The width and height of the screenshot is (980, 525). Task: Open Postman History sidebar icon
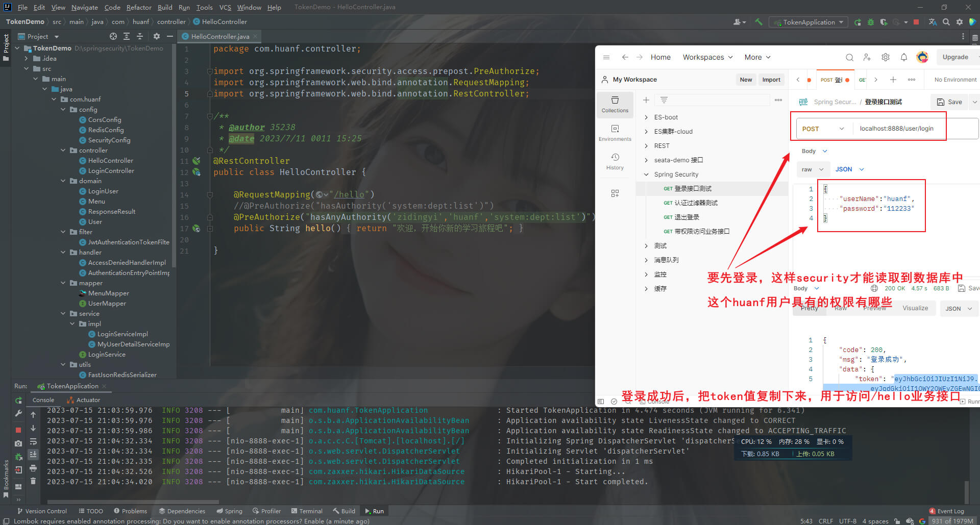(x=615, y=161)
